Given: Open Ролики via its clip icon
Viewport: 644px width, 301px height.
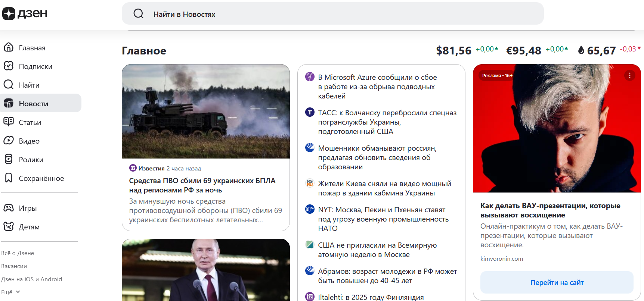Looking at the screenshot, I should click(9, 159).
